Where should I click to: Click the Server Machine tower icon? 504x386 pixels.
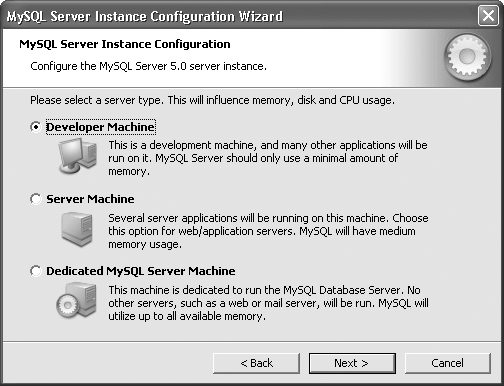[77, 229]
